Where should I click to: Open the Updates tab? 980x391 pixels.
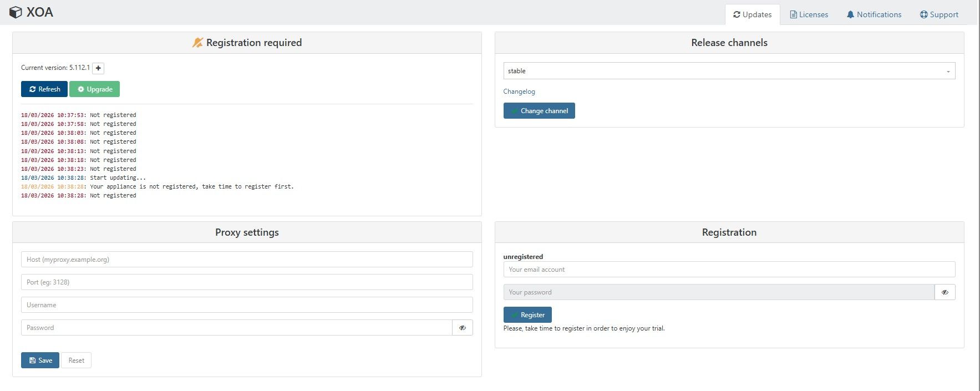coord(752,15)
